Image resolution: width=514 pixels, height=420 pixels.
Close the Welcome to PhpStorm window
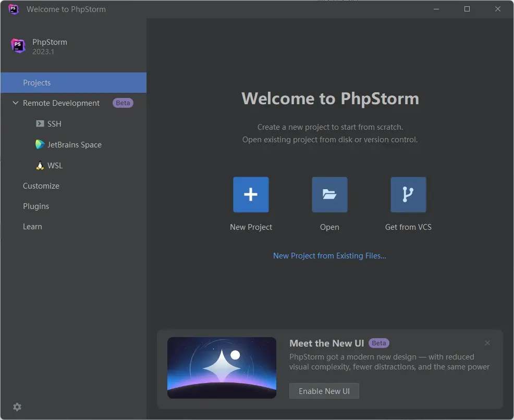click(x=498, y=9)
